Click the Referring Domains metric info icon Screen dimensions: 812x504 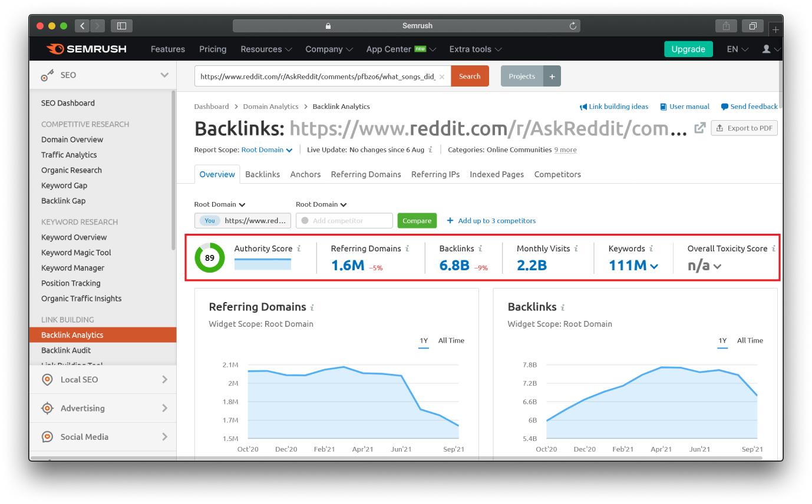pyautogui.click(x=407, y=248)
